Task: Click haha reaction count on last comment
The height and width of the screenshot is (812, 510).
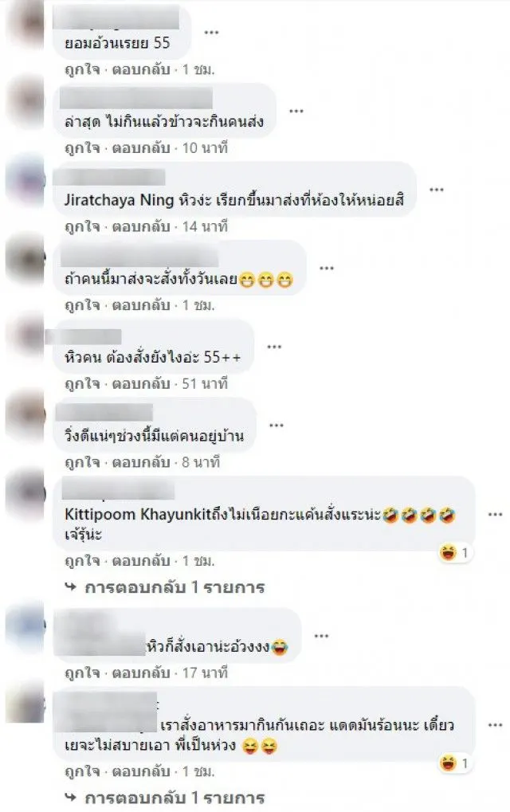Action: (454, 763)
